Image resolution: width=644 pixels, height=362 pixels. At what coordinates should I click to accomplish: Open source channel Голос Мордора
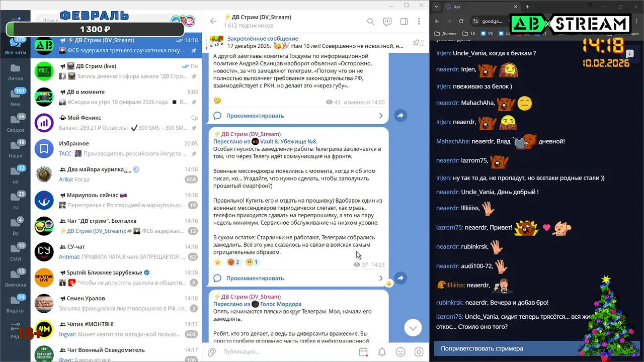(280, 304)
